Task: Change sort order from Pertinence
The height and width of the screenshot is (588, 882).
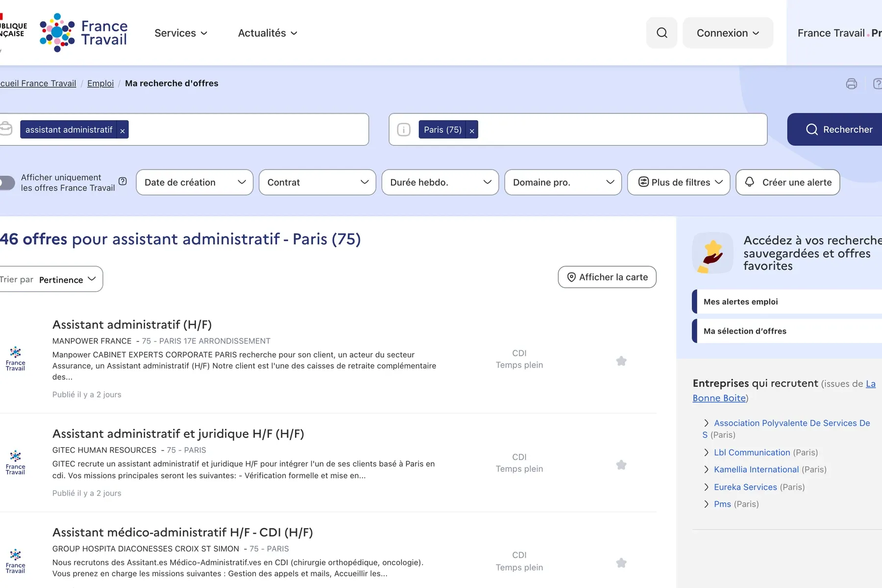Action: 51,279
